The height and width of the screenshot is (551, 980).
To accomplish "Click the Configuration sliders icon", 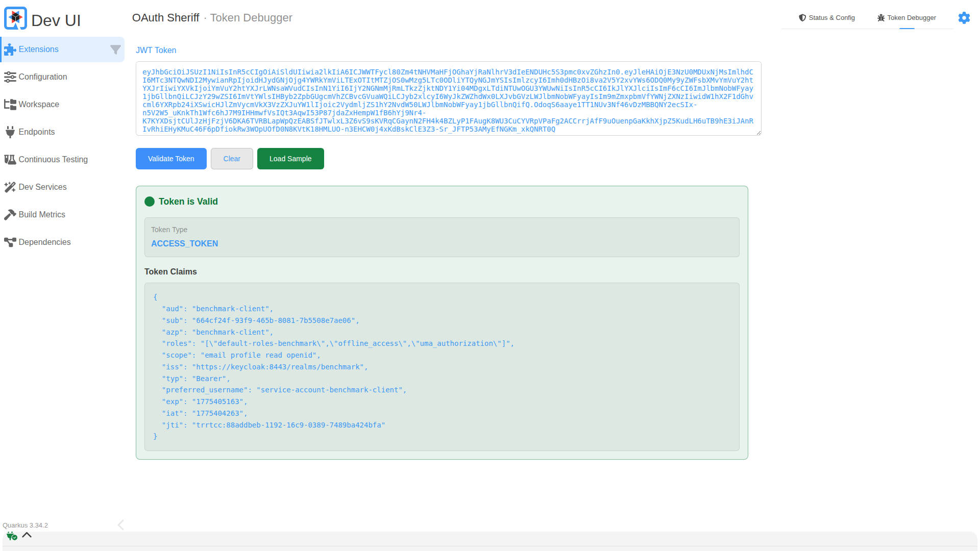I will tap(10, 77).
